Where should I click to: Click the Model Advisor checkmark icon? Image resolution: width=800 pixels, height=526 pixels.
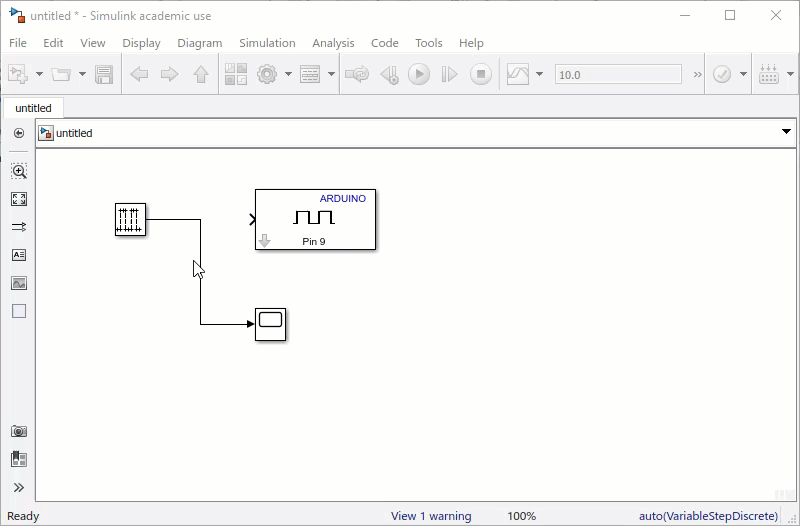tap(722, 74)
